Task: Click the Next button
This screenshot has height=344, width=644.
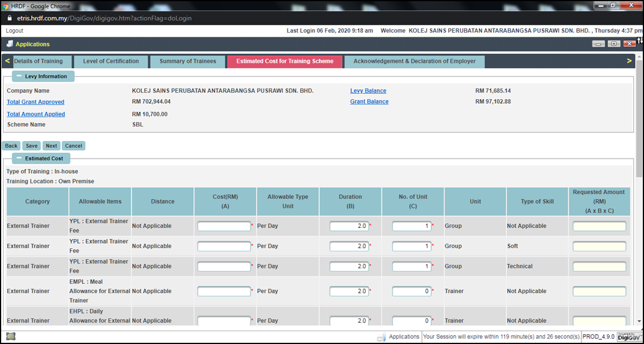Action: tap(51, 146)
